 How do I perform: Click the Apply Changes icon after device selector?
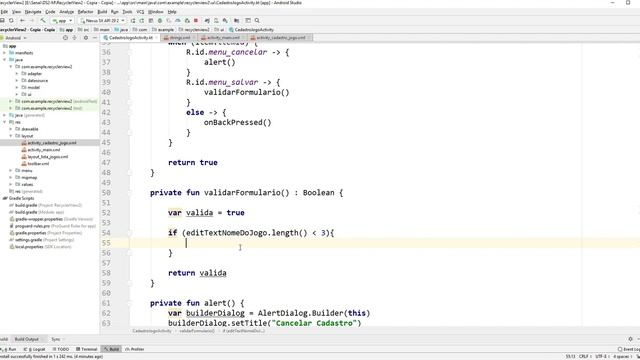click(x=133, y=20)
